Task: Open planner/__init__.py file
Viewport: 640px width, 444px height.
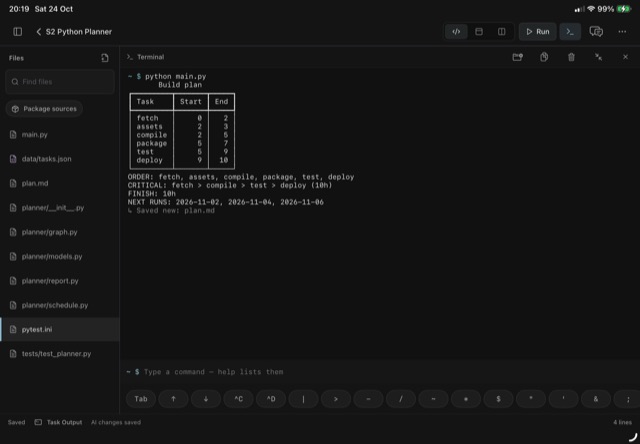Action: [60, 208]
